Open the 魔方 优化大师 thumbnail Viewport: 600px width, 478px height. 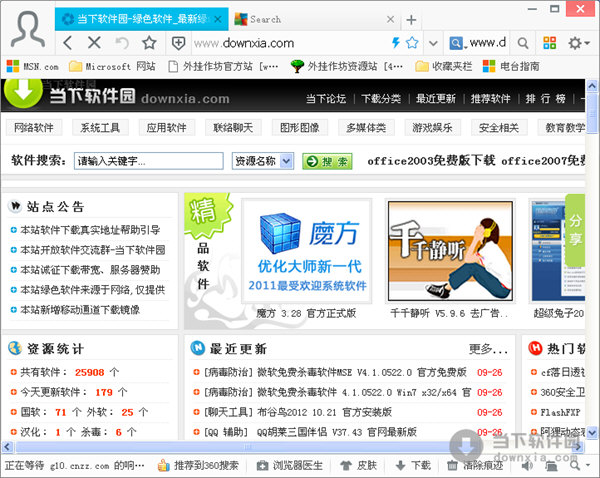click(x=307, y=251)
